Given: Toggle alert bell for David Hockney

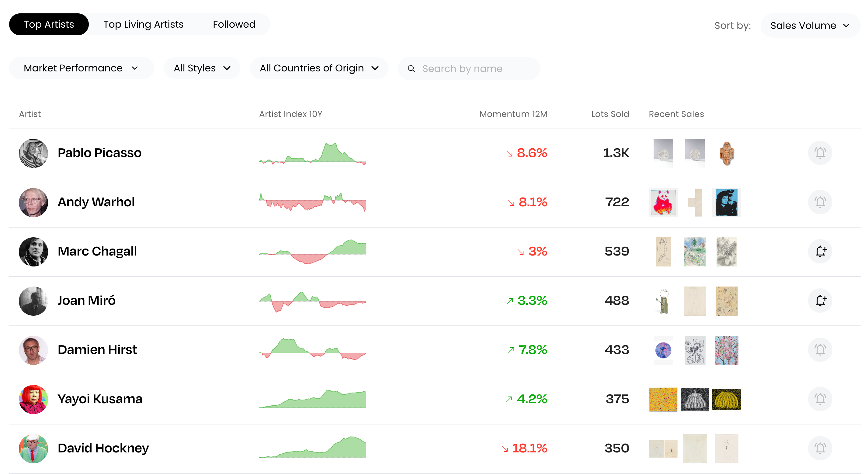Looking at the screenshot, I should tap(820, 448).
